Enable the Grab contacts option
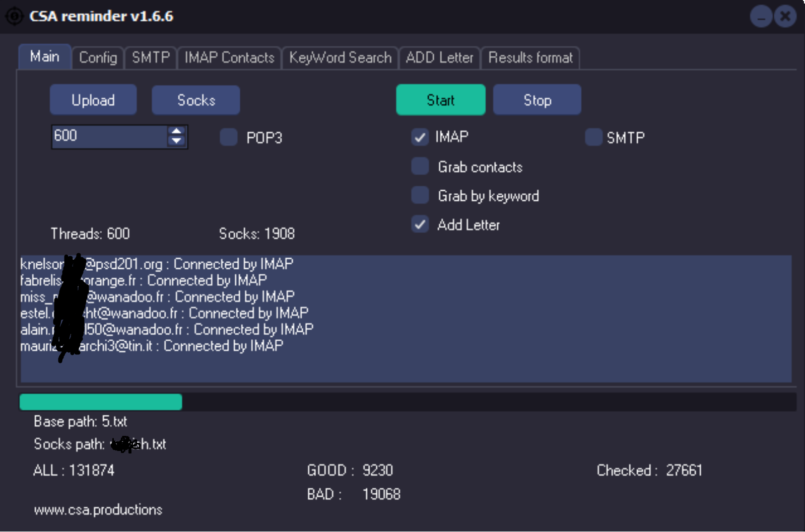The height and width of the screenshot is (532, 805). pyautogui.click(x=420, y=167)
